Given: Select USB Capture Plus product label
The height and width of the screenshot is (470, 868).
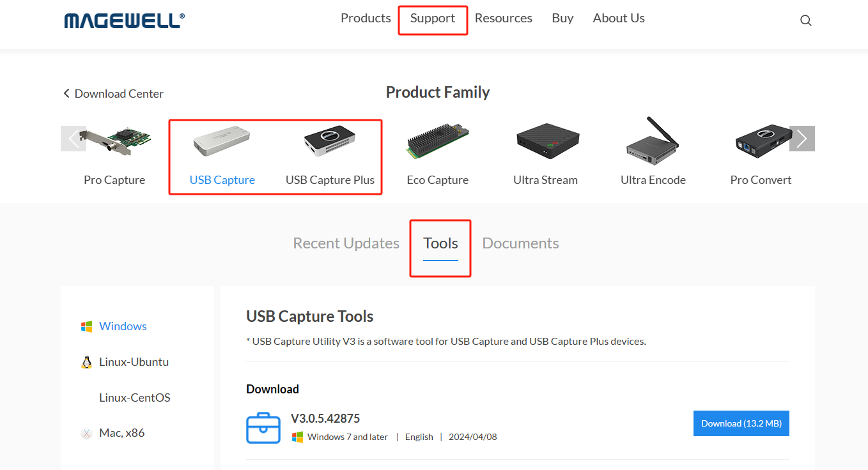Looking at the screenshot, I should tap(330, 180).
